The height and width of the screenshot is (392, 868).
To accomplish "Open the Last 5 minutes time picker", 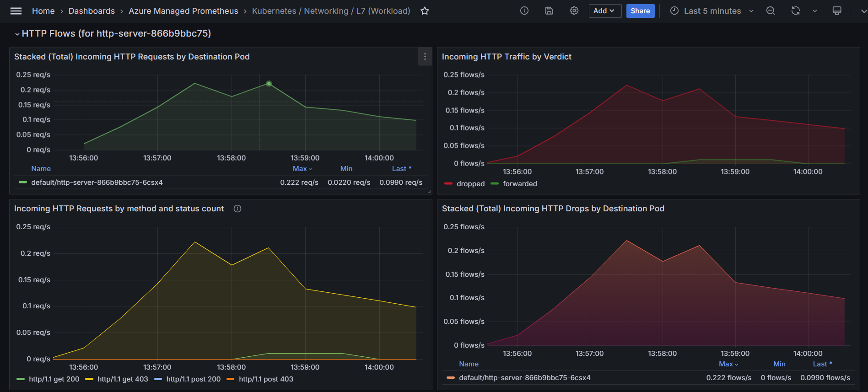I will tap(712, 11).
